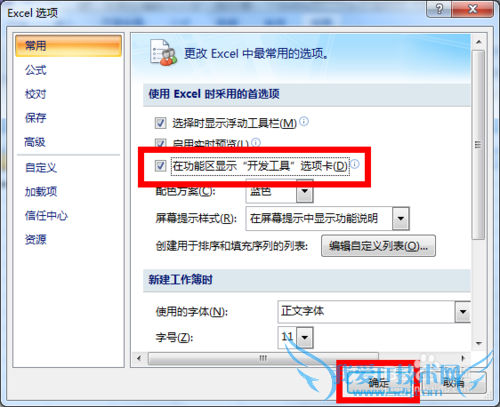
Task: Click the info icon beside 启用实时预览
Action: click(x=256, y=143)
